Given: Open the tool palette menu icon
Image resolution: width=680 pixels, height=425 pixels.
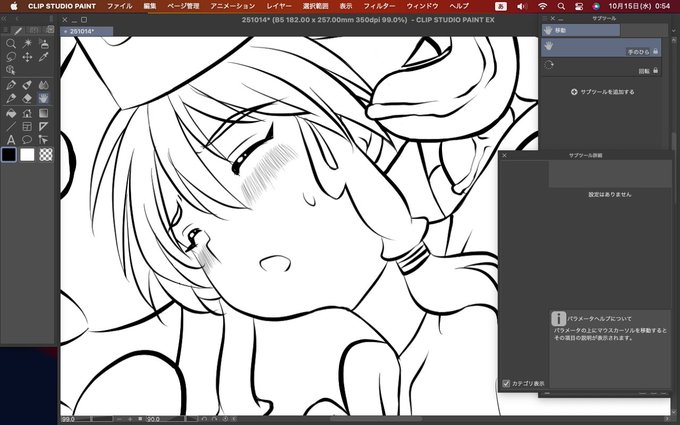Looking at the screenshot, I should pyautogui.click(x=5, y=30).
